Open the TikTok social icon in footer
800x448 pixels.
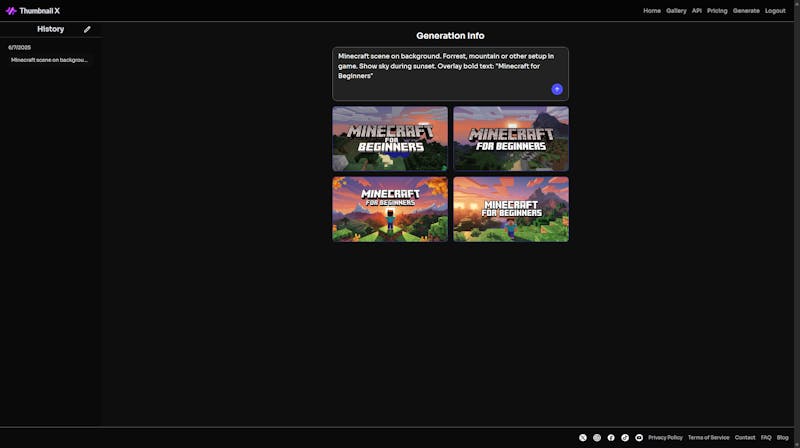click(624, 437)
